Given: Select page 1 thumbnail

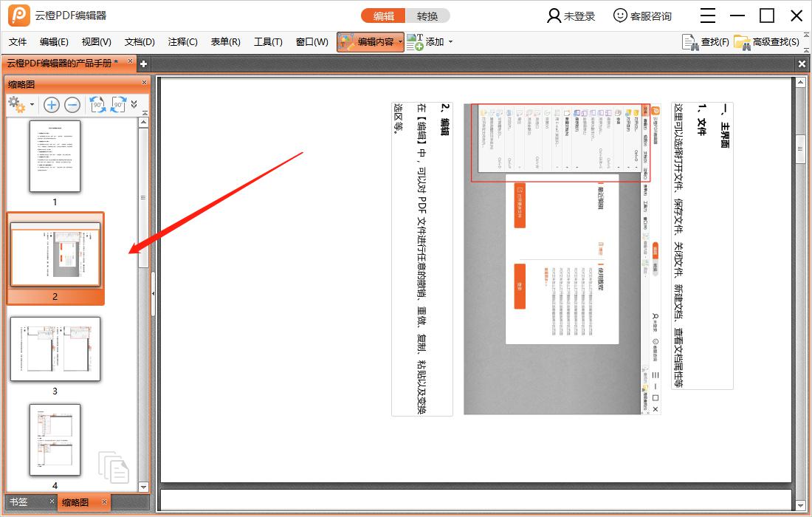Looking at the screenshot, I should (x=55, y=157).
